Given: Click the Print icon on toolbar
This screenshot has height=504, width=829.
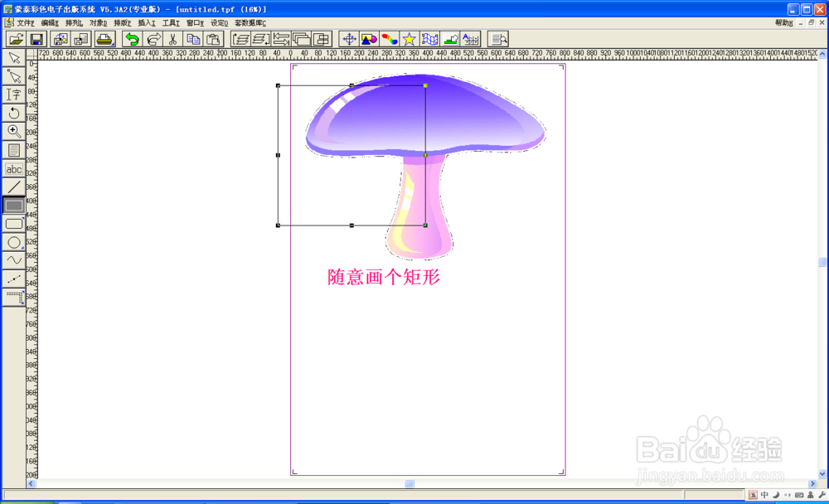Looking at the screenshot, I should [104, 38].
